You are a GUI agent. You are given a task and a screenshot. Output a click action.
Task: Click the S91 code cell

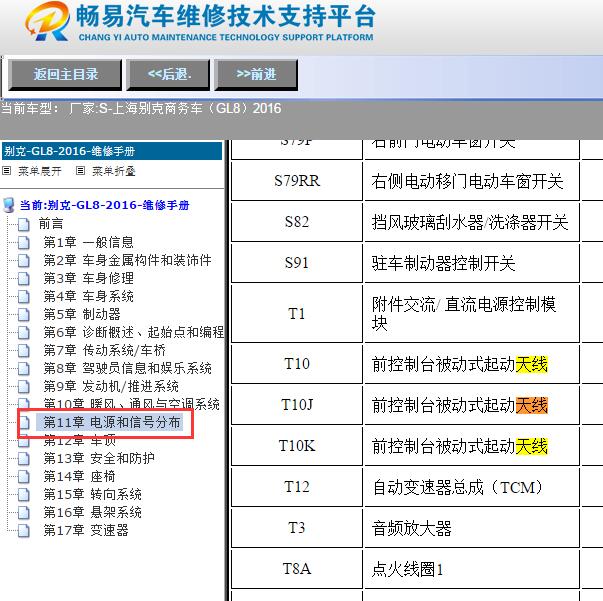pos(297,263)
